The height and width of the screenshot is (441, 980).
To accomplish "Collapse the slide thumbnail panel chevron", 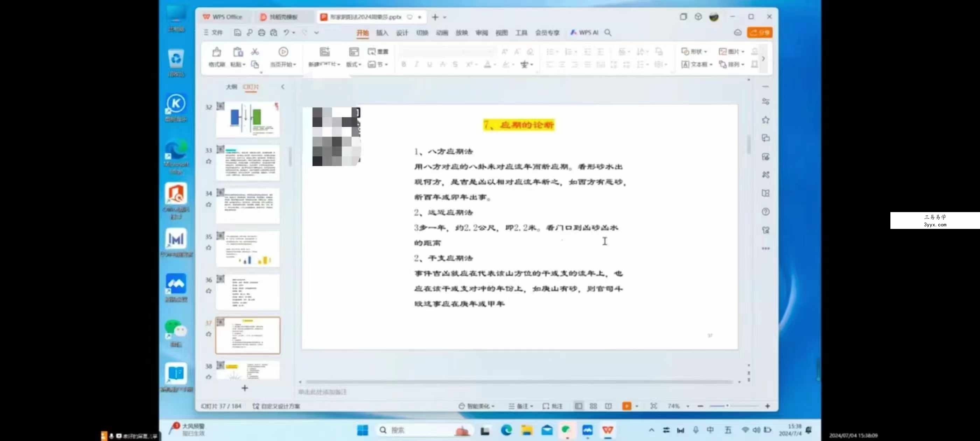I will coord(283,87).
